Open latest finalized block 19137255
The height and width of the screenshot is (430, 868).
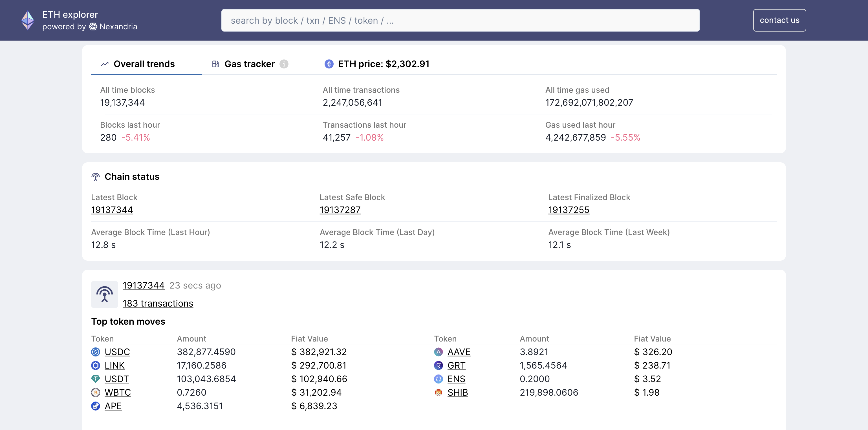point(569,209)
